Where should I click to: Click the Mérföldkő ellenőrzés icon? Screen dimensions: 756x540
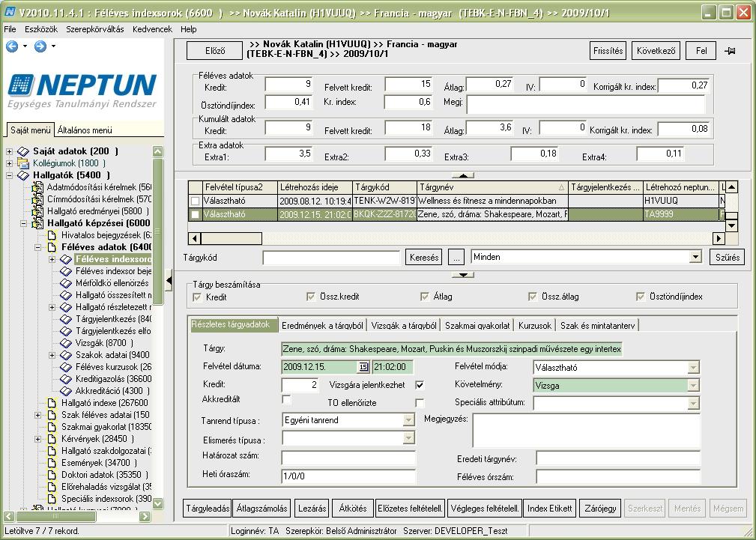pyautogui.click(x=66, y=284)
